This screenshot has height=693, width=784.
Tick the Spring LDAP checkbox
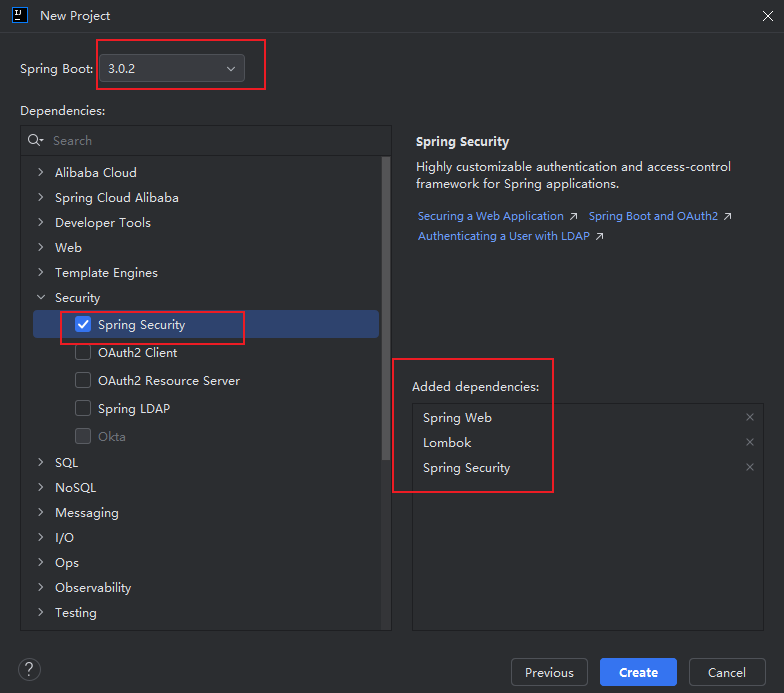pos(83,408)
